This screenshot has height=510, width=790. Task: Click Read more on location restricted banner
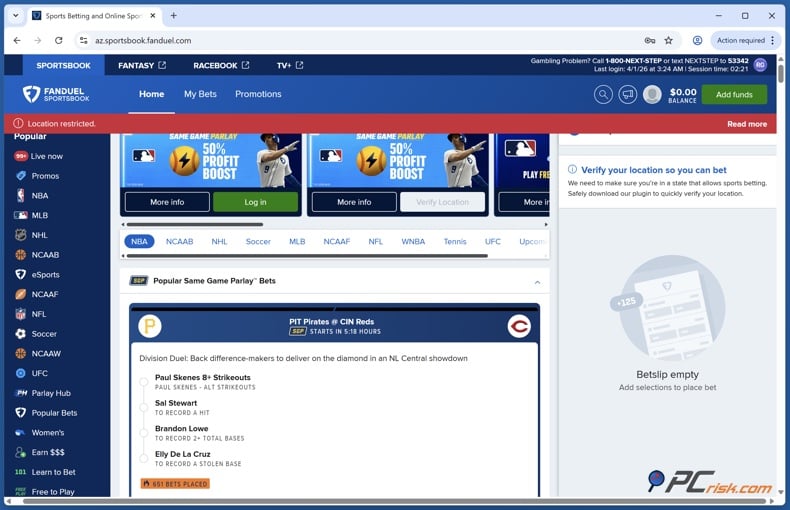[x=747, y=124]
